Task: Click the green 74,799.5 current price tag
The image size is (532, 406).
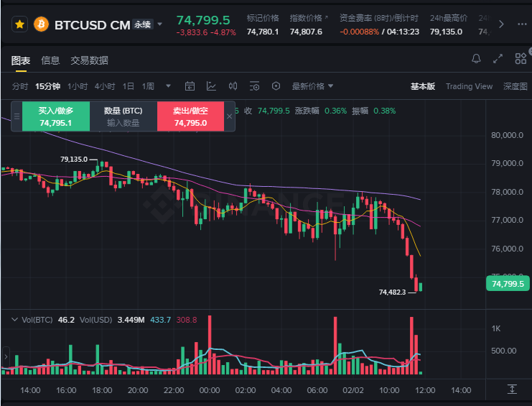Action: pyautogui.click(x=508, y=284)
